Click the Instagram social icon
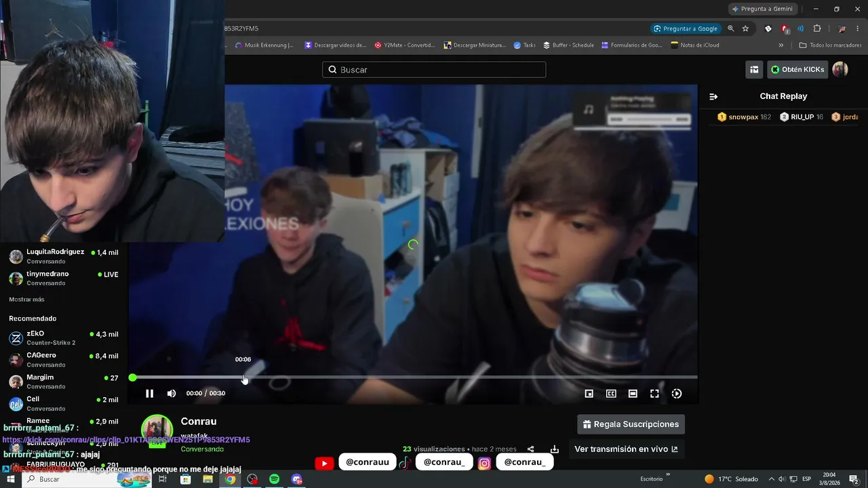Image resolution: width=868 pixels, height=488 pixels. click(x=484, y=463)
